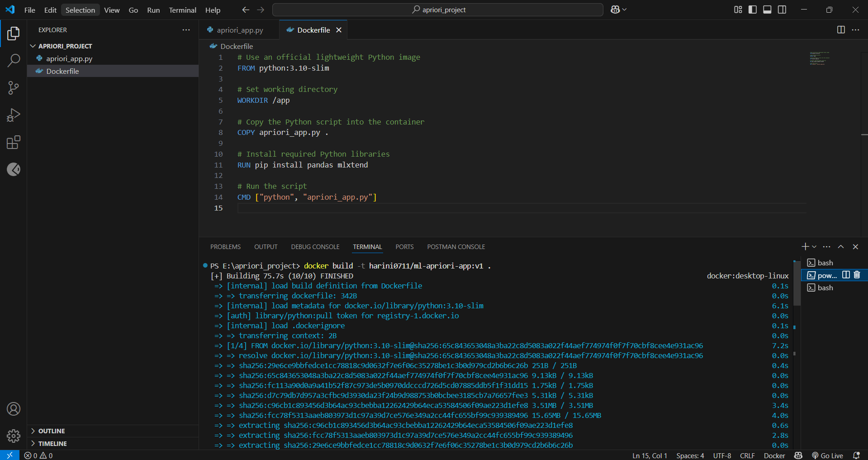Open Explorer Views and More Actions ellipsis
This screenshot has height=460, width=868.
click(x=186, y=29)
